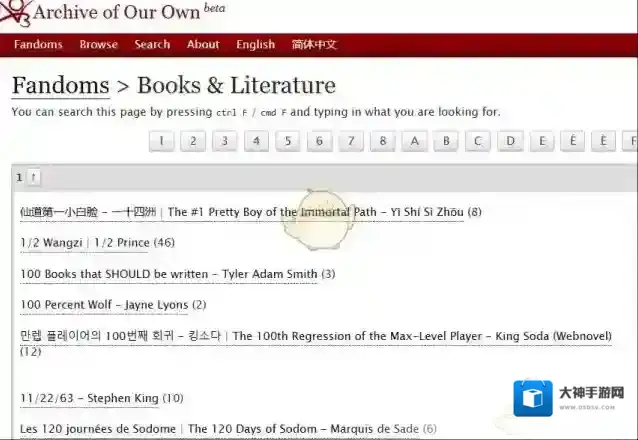
Task: Jump to section 1 in the alphabet index
Action: click(x=162, y=141)
